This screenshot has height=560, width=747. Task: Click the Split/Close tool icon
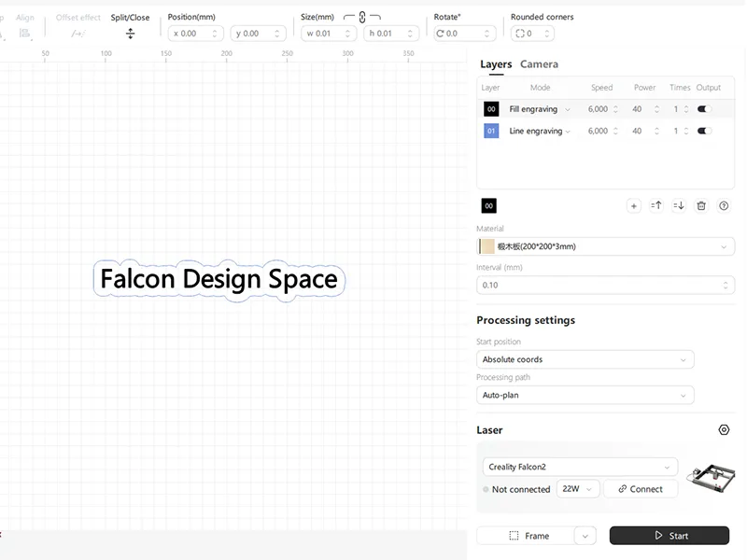tap(130, 34)
